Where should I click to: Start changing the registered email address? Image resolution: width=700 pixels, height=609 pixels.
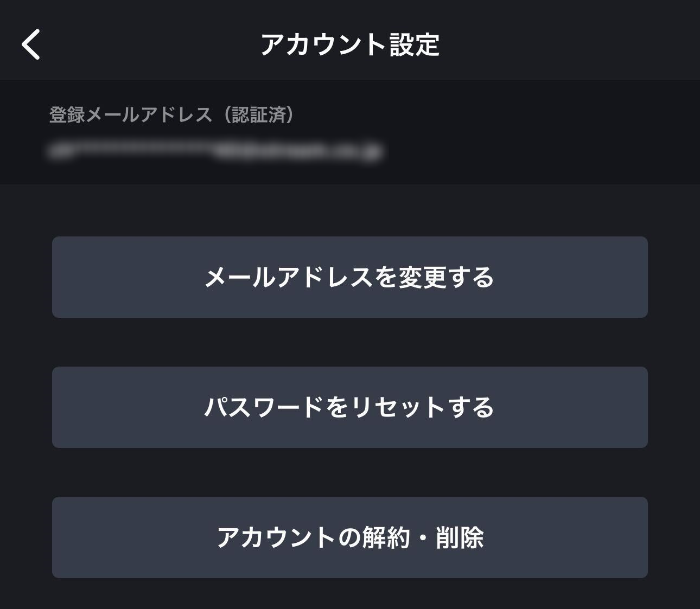coord(349,277)
